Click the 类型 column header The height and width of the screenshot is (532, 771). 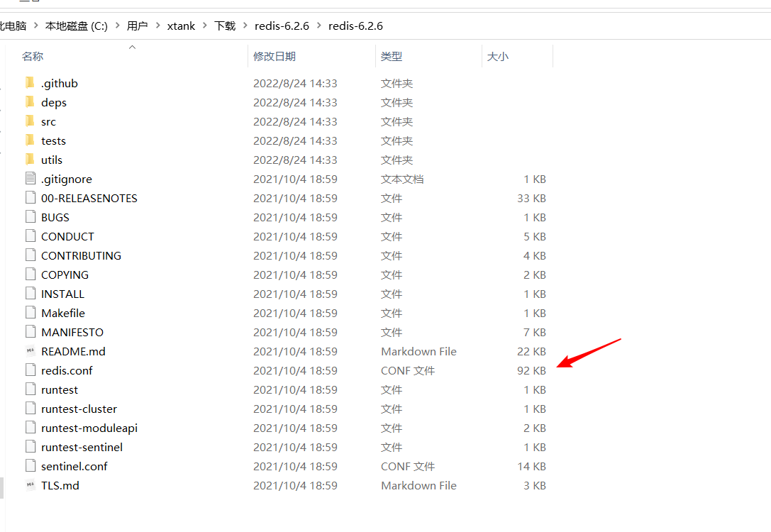(x=392, y=56)
